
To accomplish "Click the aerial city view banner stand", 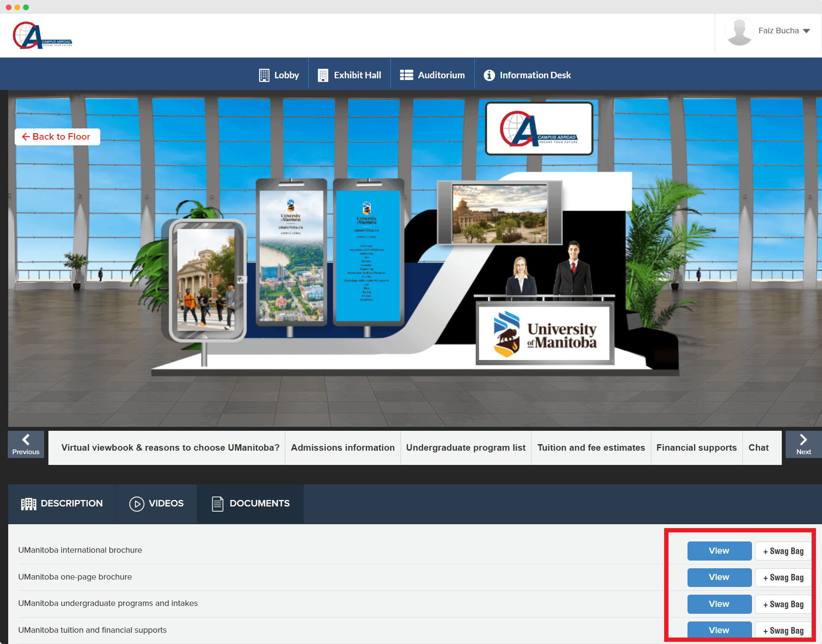I will click(291, 252).
